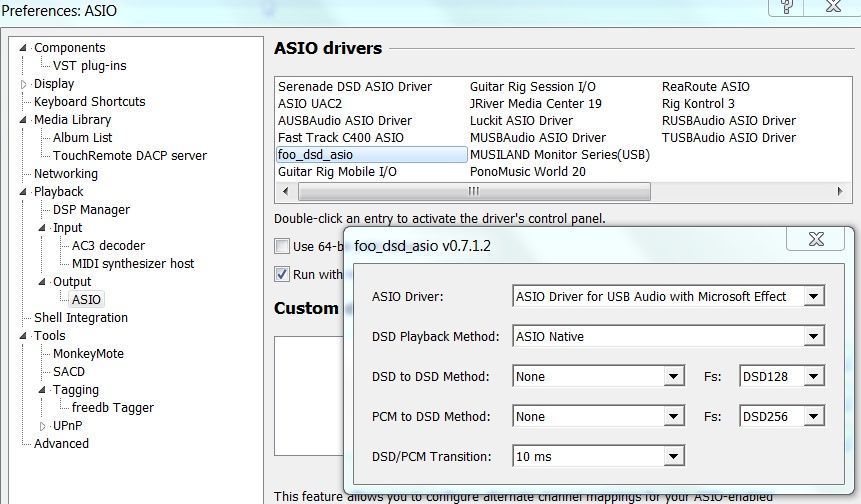Select Luckit ASIO Driver entry
861x504 pixels.
tap(521, 121)
